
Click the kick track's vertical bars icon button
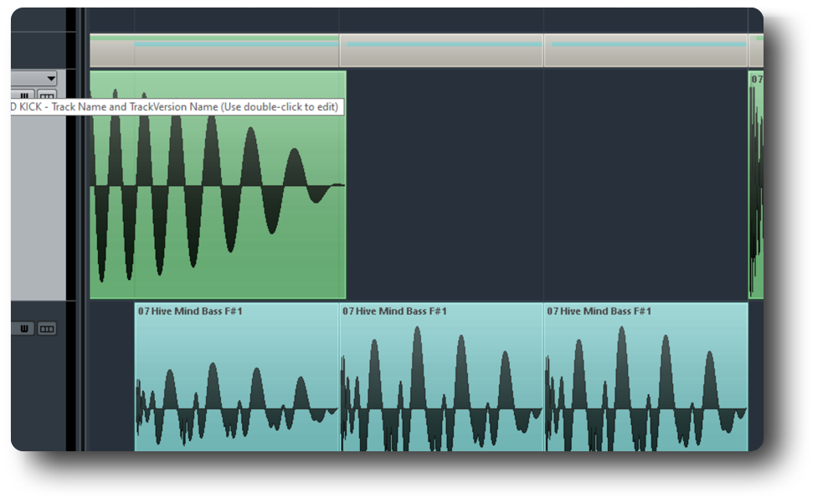click(x=25, y=95)
